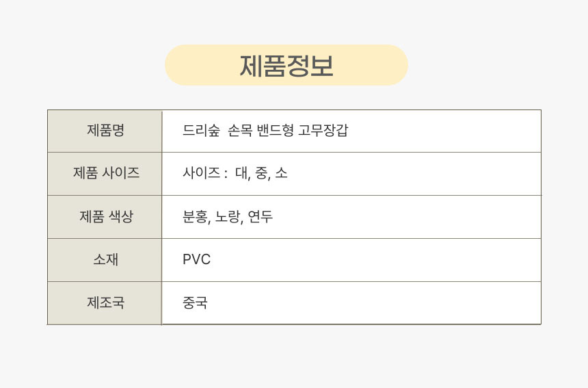Click the 노랑 color name

[227, 216]
